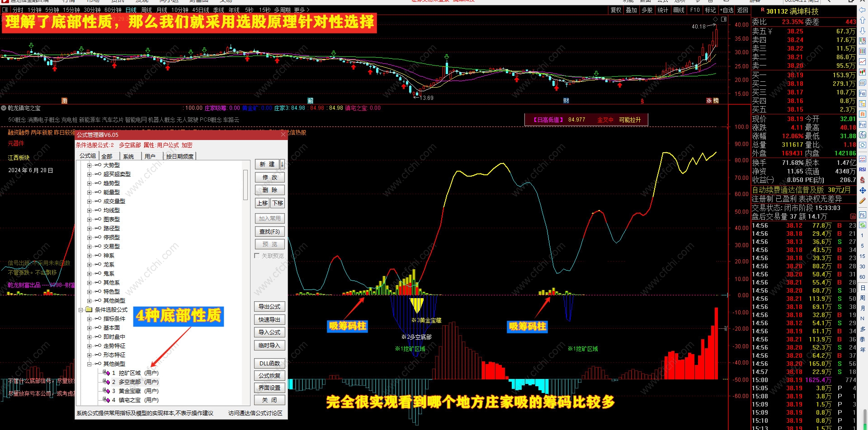Click the up arrow icon in right sidebar
The height and width of the screenshot is (430, 868).
863,20
